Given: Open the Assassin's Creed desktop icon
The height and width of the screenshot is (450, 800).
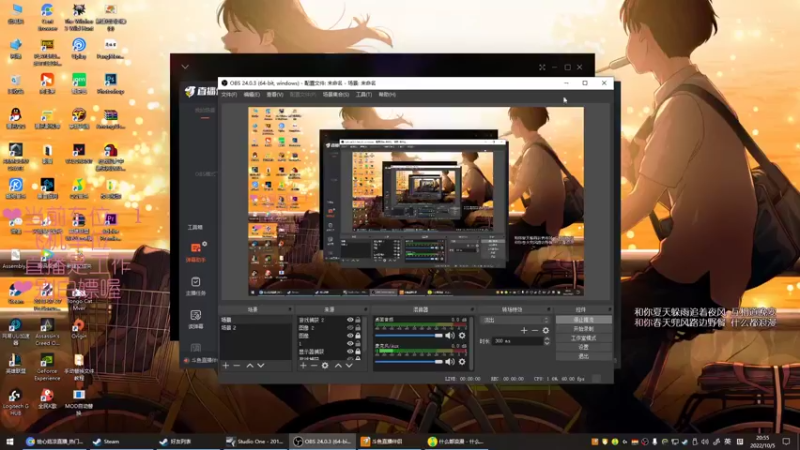Looking at the screenshot, I should click(x=47, y=326).
